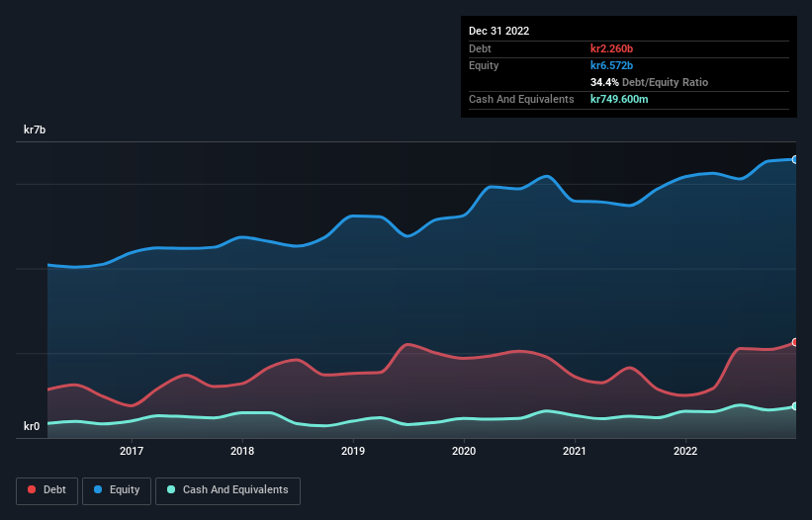Click the Equity label in tooltip
Viewport: 812px width, 520px height.
point(484,65)
